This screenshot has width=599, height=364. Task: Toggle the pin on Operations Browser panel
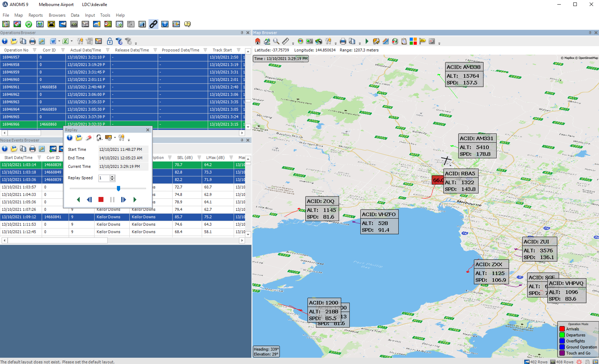coord(242,33)
